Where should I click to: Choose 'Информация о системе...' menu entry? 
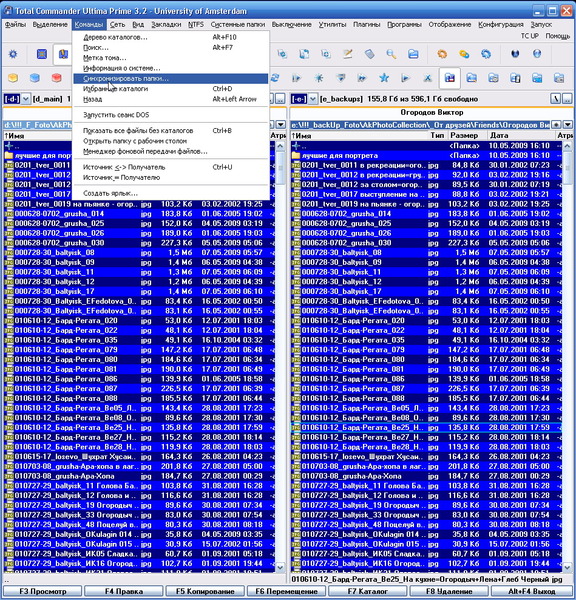(x=171, y=68)
